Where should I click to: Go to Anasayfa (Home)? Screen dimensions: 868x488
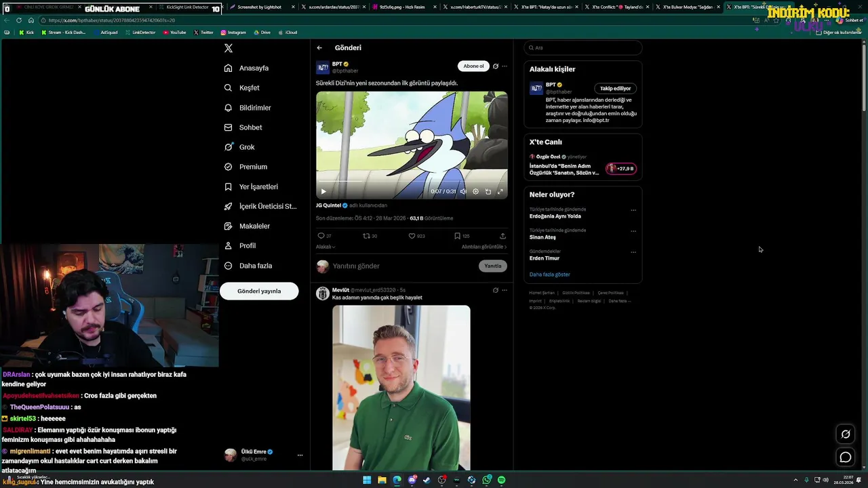tap(246, 68)
